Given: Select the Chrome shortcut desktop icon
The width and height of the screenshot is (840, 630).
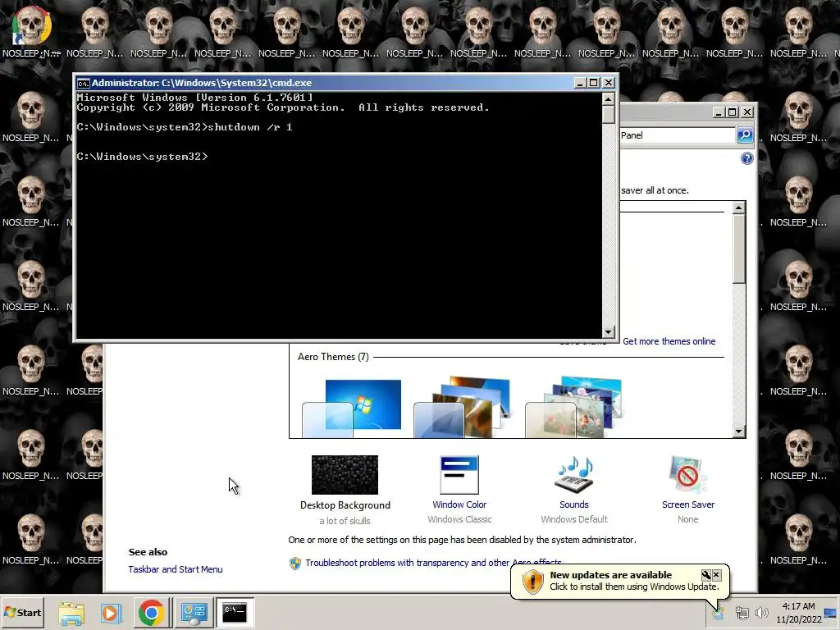Looking at the screenshot, I should (x=31, y=31).
